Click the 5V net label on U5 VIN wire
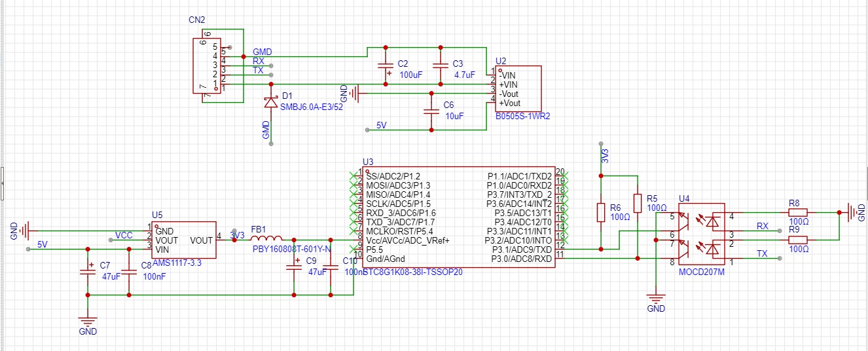Screen dimensions: 868x351 pyautogui.click(x=43, y=244)
